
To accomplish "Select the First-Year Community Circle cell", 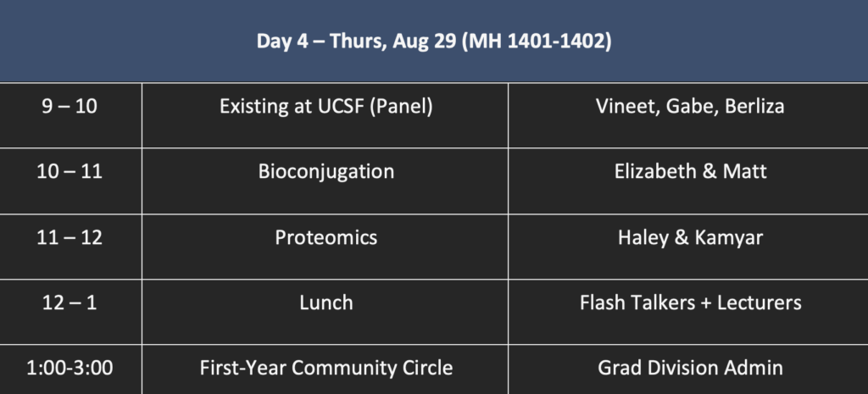I will pyautogui.click(x=326, y=369).
